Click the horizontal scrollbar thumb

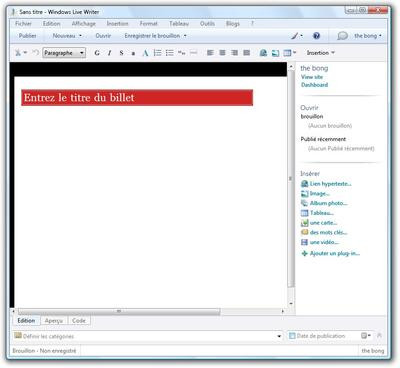[119, 311]
